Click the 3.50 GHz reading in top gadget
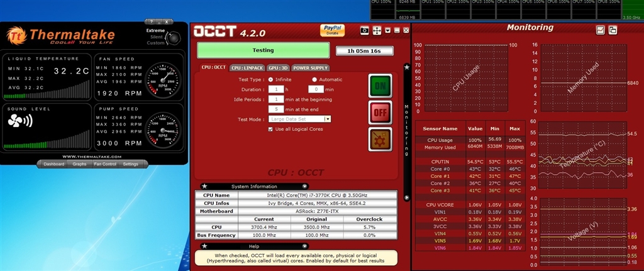This screenshot has height=271, width=644. point(631,18)
